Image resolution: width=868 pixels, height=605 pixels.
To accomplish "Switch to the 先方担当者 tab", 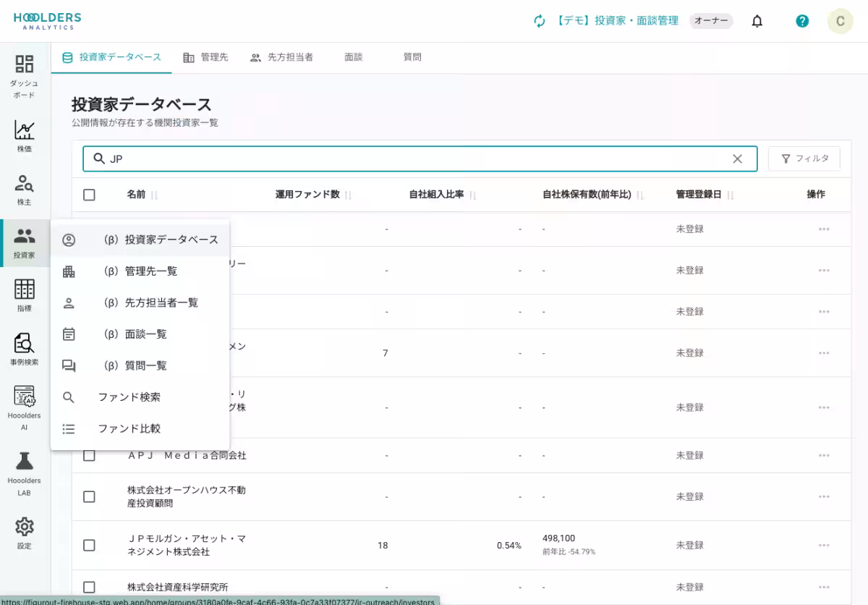I will pyautogui.click(x=281, y=57).
